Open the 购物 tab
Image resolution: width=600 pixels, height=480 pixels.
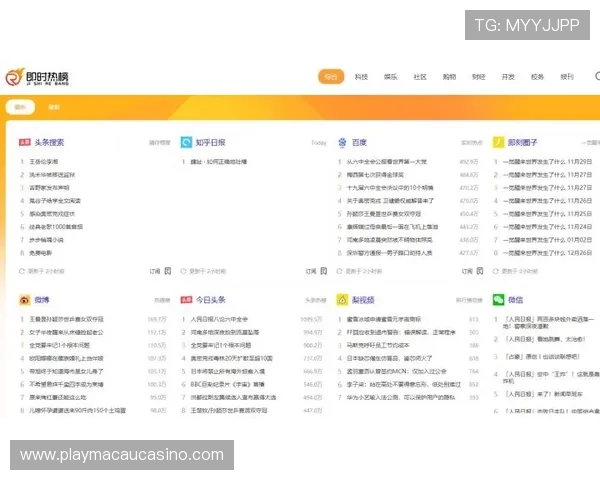[449, 77]
